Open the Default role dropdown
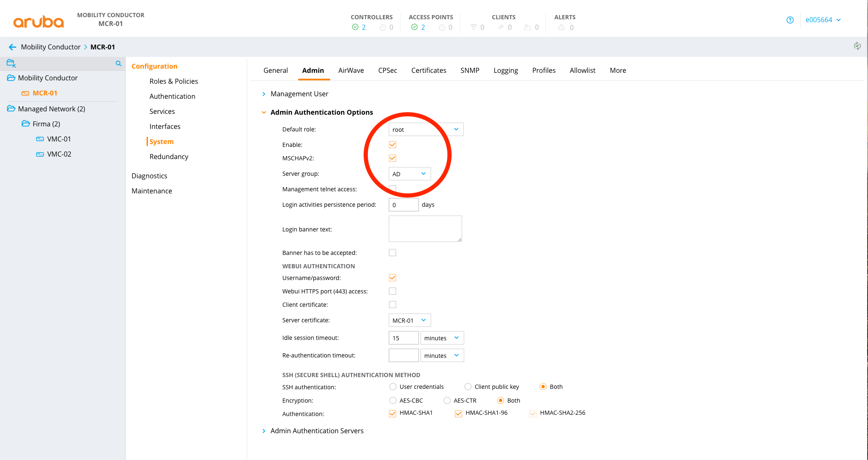868x460 pixels. pos(426,130)
